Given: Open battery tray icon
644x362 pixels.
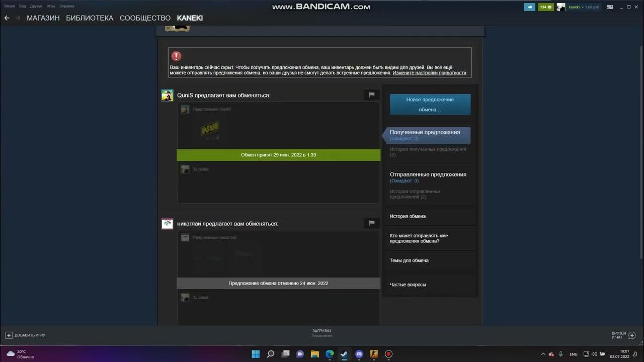Looking at the screenshot, I should point(602,354).
